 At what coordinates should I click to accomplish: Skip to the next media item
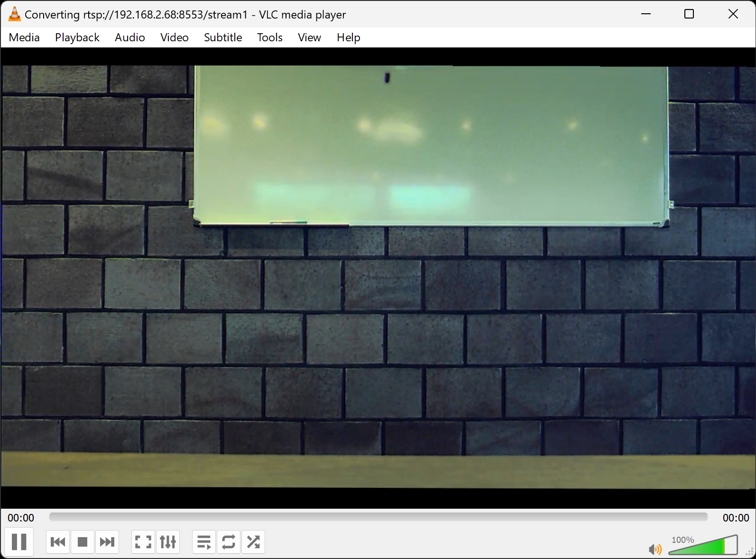click(x=107, y=542)
